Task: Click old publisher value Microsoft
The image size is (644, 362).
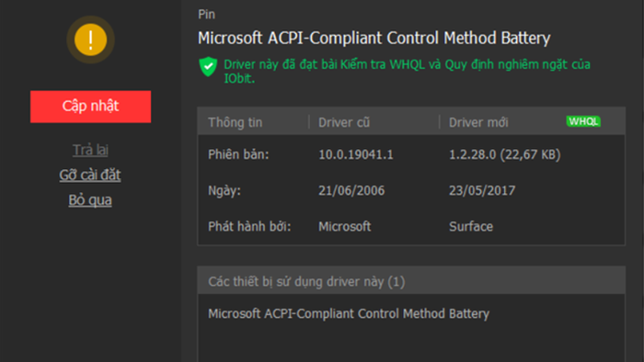Action: tap(345, 227)
